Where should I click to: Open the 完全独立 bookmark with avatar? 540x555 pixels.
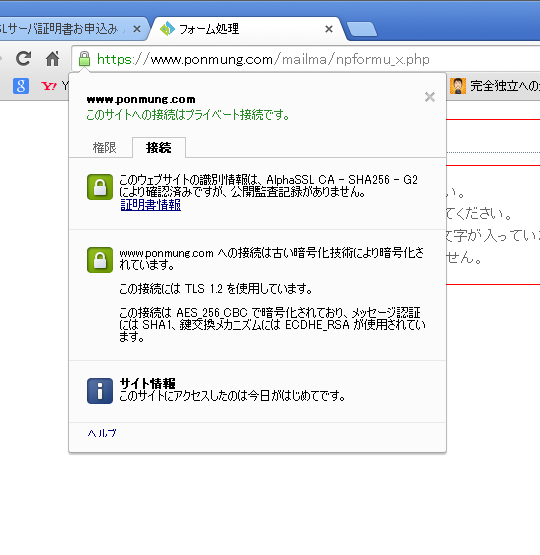pyautogui.click(x=495, y=86)
